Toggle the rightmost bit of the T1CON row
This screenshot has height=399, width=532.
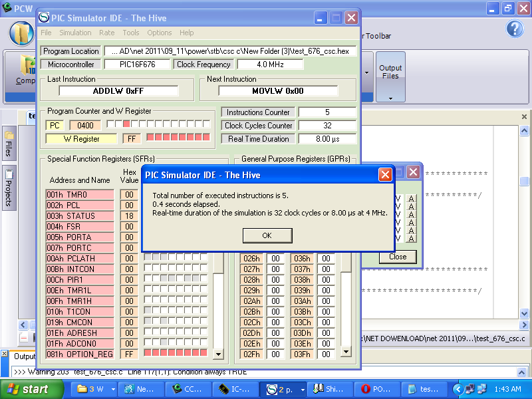[x=203, y=310]
